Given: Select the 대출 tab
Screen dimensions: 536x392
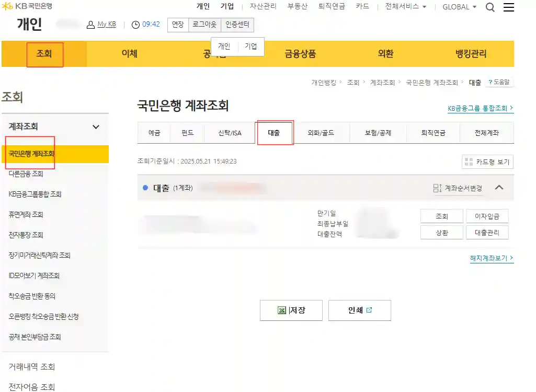Looking at the screenshot, I should 274,133.
